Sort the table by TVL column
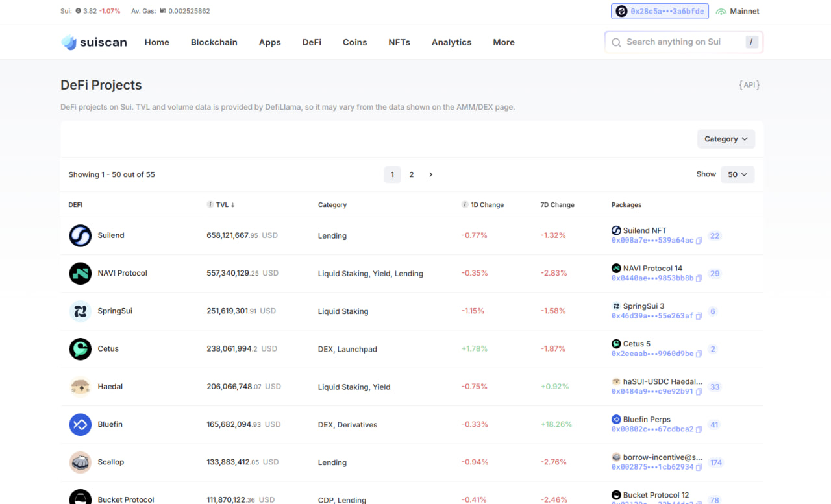 pyautogui.click(x=225, y=205)
